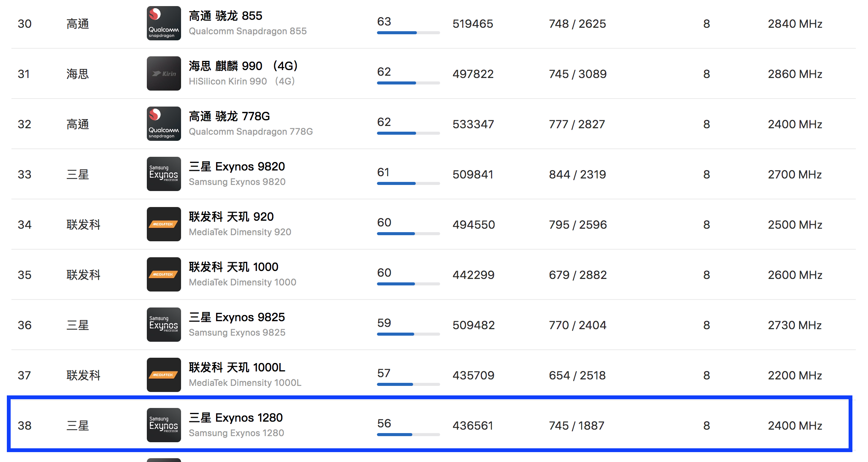The image size is (868, 462).
Task: Click the Dimensity 1000 MediaTek logo
Action: (x=164, y=274)
